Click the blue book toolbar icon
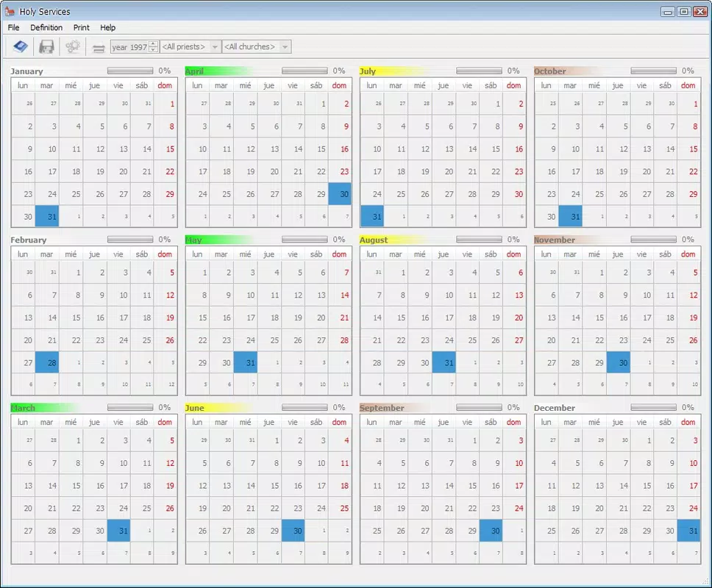The height and width of the screenshot is (588, 712). [21, 47]
